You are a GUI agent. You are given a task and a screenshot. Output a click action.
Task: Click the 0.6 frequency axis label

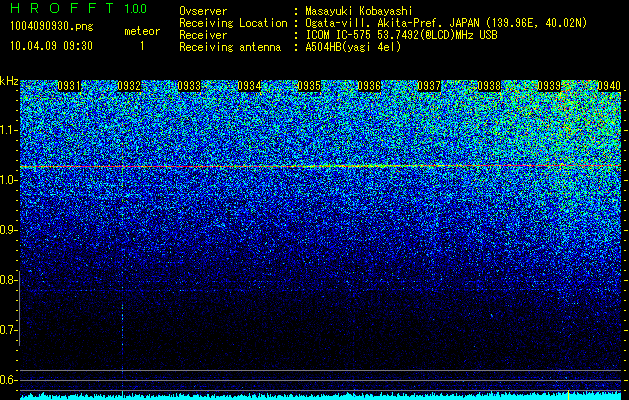tap(8, 380)
